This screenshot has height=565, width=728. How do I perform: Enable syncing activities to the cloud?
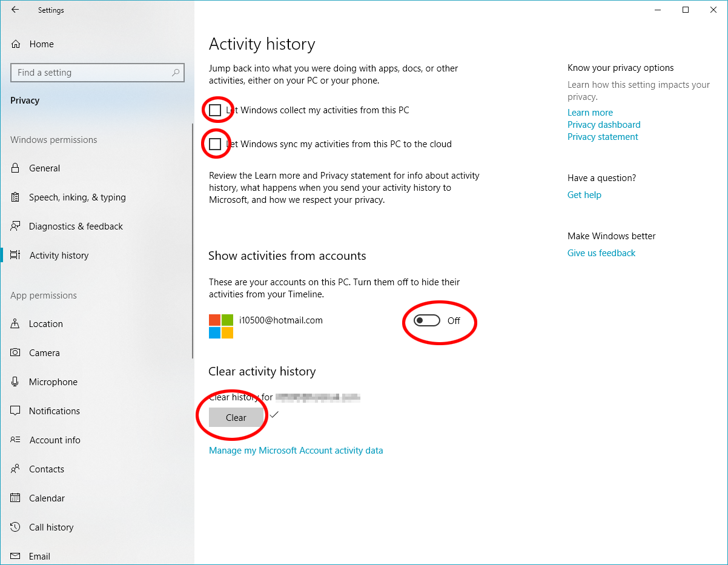216,144
